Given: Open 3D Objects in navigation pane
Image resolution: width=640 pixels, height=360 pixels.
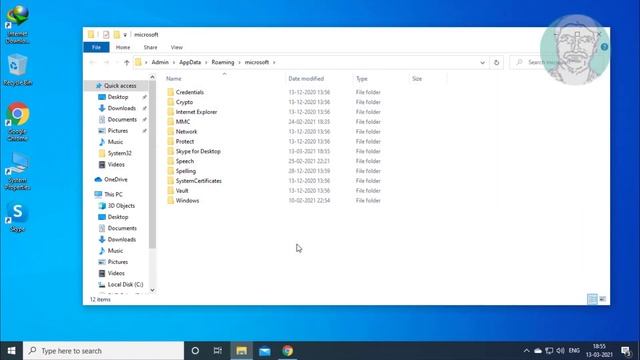Looking at the screenshot, I should (121, 206).
